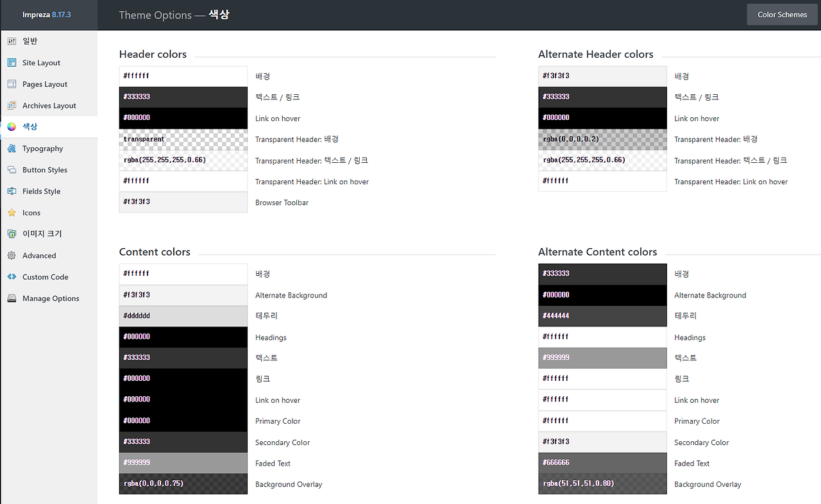821x504 pixels.
Task: Edit Alternate Content colors 배경 field #333333
Action: [x=602, y=274]
